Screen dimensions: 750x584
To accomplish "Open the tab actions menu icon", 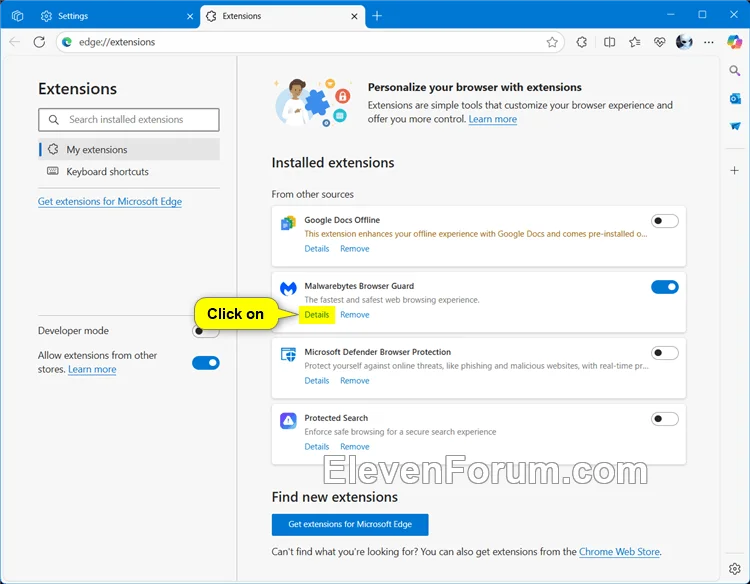I will tap(17, 16).
